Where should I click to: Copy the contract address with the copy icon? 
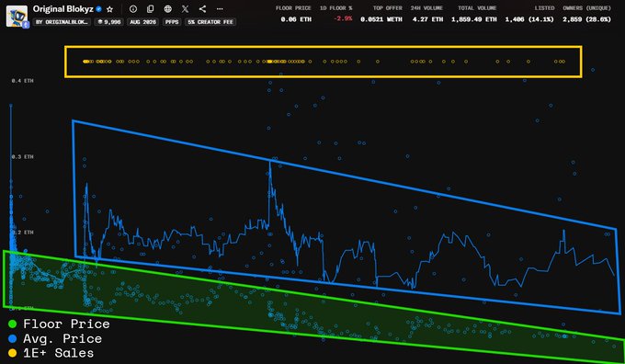(150, 9)
